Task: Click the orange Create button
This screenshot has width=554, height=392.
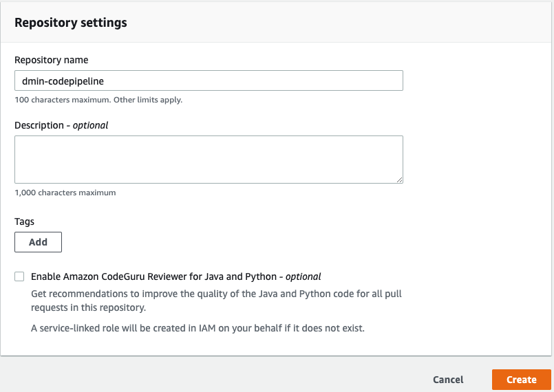Action: point(521,380)
